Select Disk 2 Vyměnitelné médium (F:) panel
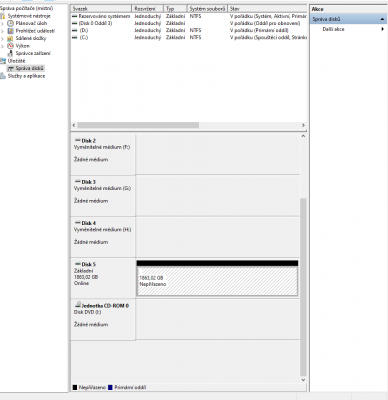 pos(103,154)
